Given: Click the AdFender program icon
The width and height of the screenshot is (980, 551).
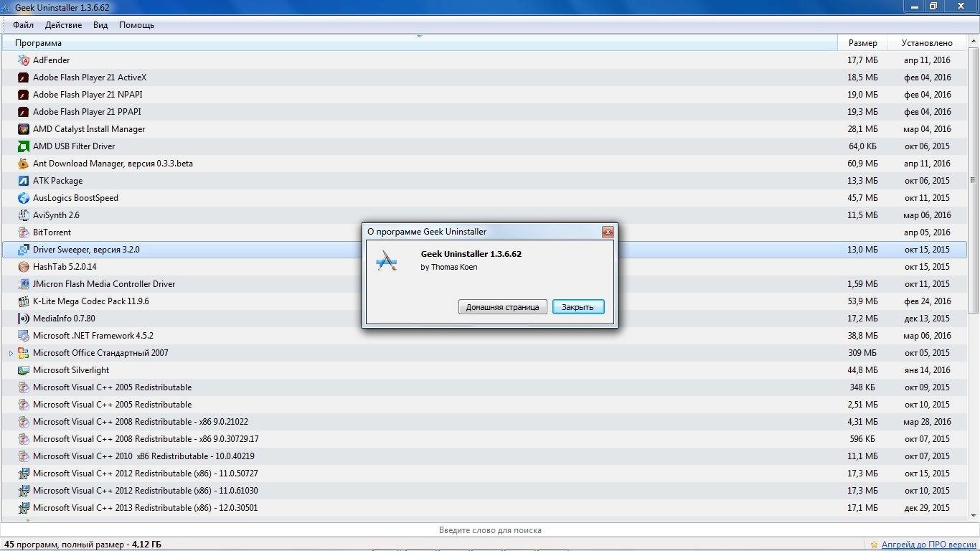Looking at the screenshot, I should pos(24,60).
